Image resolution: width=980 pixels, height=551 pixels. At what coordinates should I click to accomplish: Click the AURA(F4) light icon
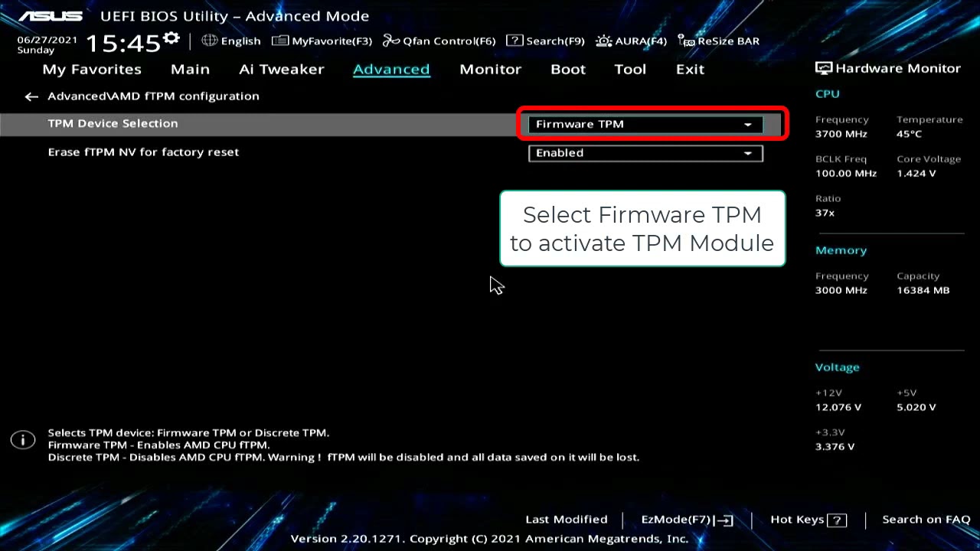point(603,41)
